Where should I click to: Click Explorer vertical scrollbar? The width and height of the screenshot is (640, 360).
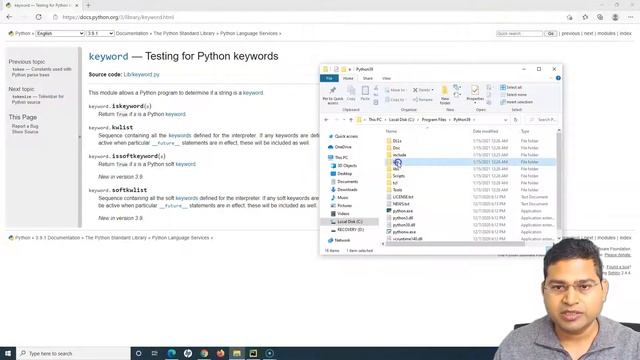pos(558,180)
